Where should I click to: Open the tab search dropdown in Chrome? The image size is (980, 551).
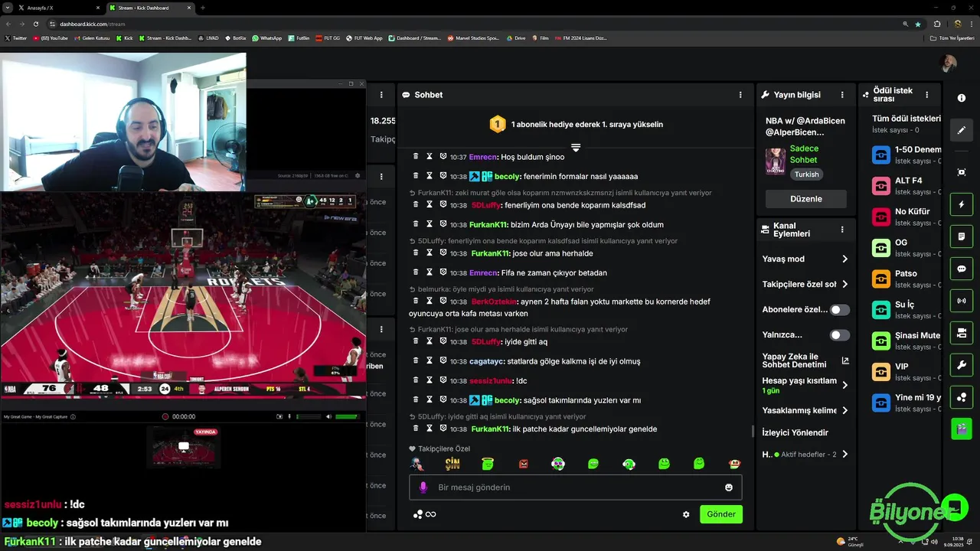tap(7, 8)
